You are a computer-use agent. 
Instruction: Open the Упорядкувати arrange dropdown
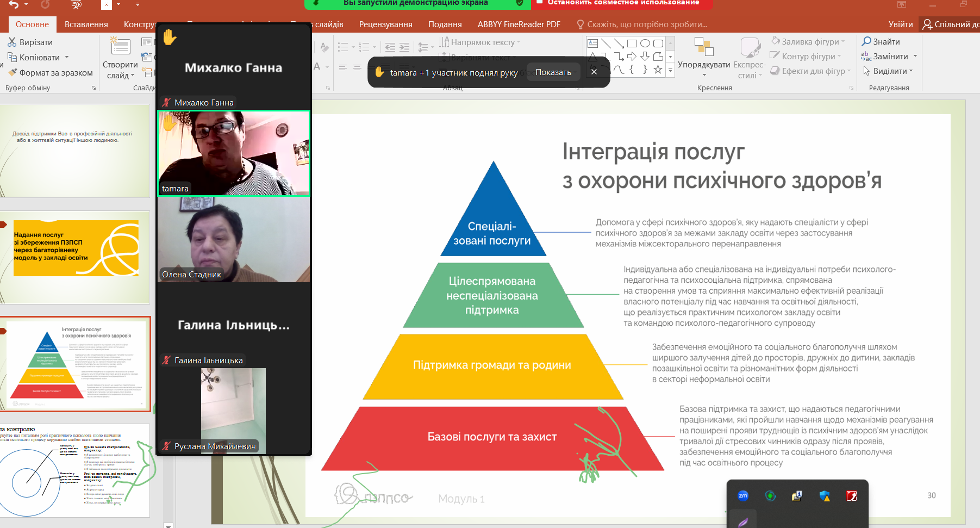[x=704, y=74]
